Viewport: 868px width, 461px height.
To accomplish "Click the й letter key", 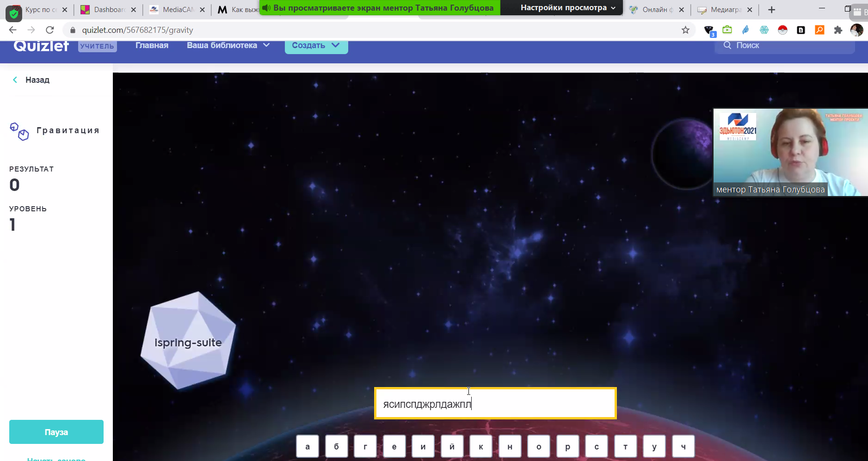I will click(452, 447).
